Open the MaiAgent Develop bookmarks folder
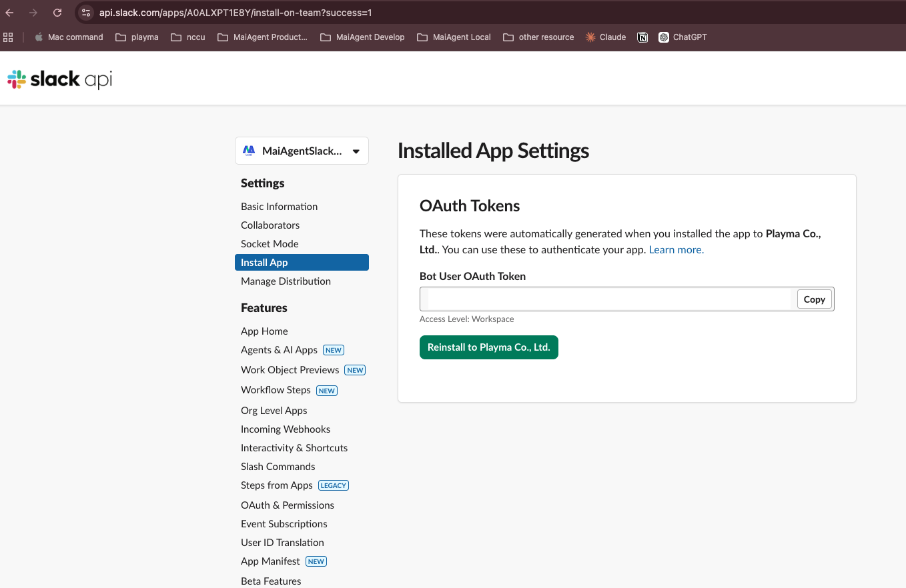The height and width of the screenshot is (588, 906). tap(363, 37)
